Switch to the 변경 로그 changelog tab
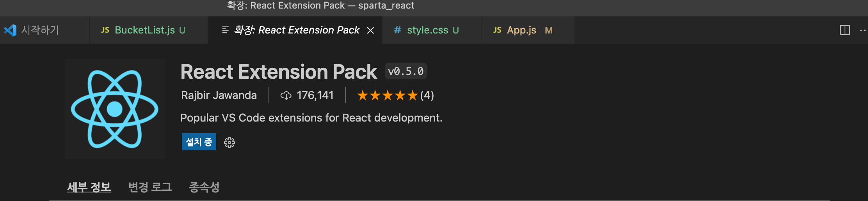Image resolution: width=868 pixels, height=201 pixels. tap(150, 187)
